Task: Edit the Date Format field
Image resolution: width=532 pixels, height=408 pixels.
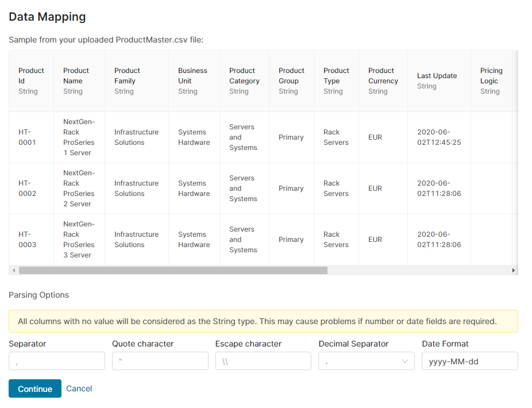Action: click(469, 361)
